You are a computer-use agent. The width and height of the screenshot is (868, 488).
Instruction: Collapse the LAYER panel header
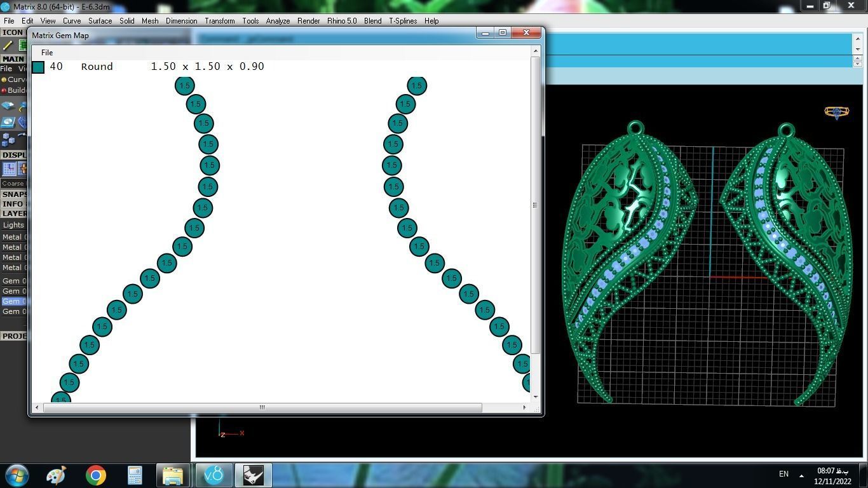pyautogui.click(x=13, y=213)
